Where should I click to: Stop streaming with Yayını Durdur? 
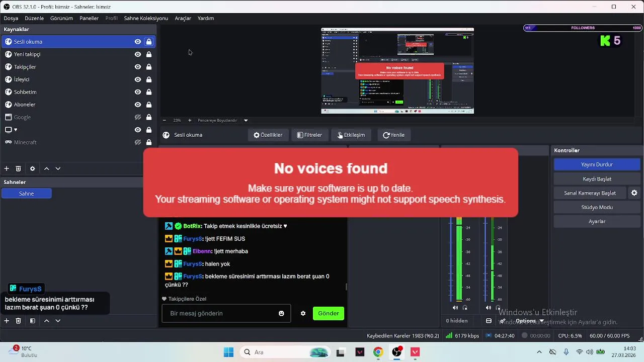(x=597, y=164)
